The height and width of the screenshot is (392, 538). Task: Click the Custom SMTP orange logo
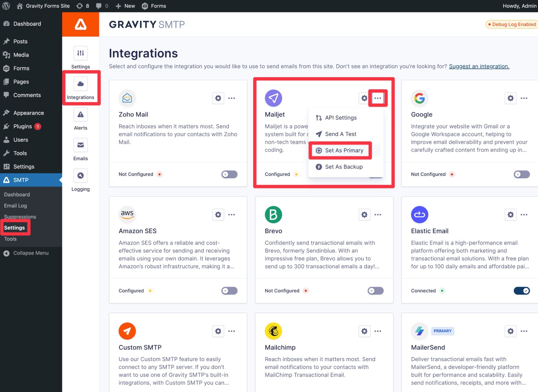tap(127, 331)
